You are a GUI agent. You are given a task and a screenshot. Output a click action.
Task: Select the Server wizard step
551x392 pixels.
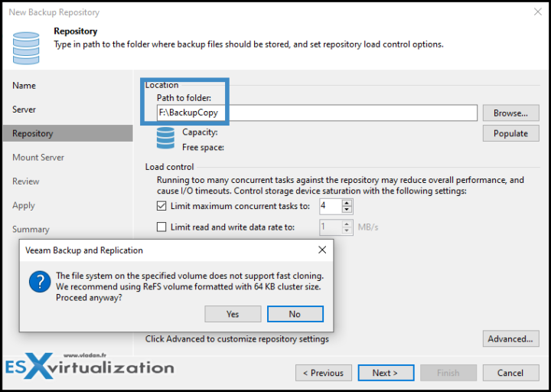[x=24, y=109]
